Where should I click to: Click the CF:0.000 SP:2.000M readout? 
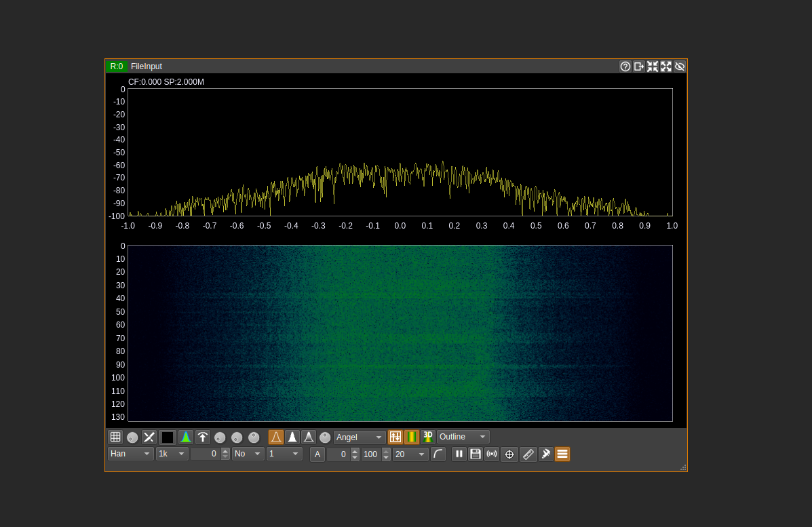click(166, 82)
